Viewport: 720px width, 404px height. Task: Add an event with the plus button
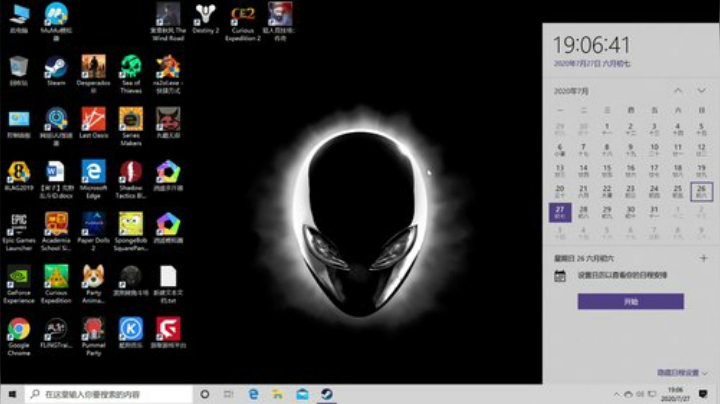[x=703, y=258]
